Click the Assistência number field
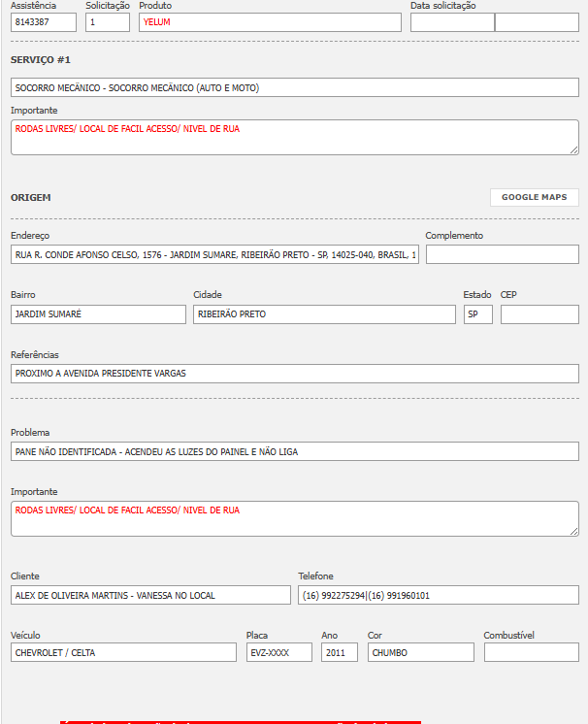 [43, 22]
